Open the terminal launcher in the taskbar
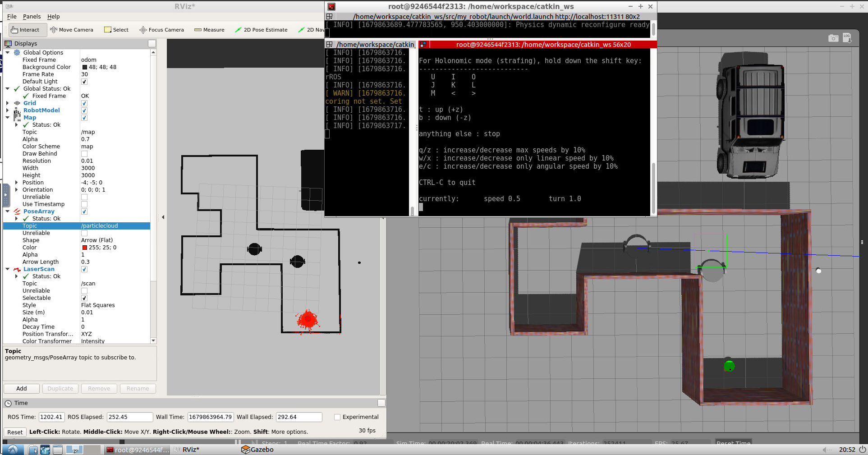 tap(57, 450)
